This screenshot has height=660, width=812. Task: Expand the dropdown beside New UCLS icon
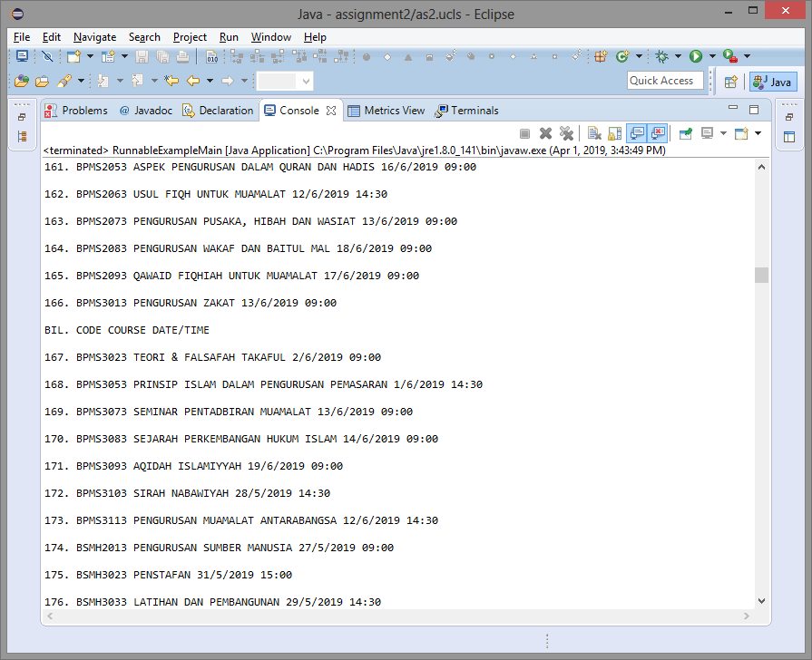point(124,56)
